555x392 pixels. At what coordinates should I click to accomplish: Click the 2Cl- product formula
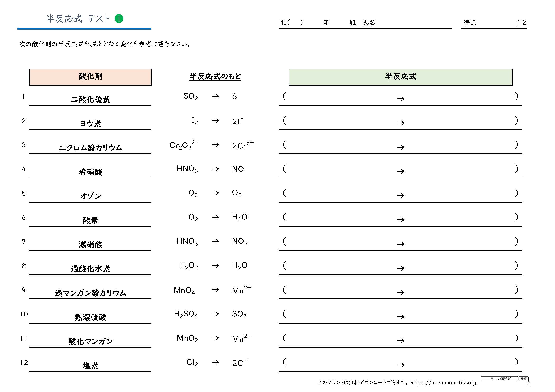[x=240, y=363]
